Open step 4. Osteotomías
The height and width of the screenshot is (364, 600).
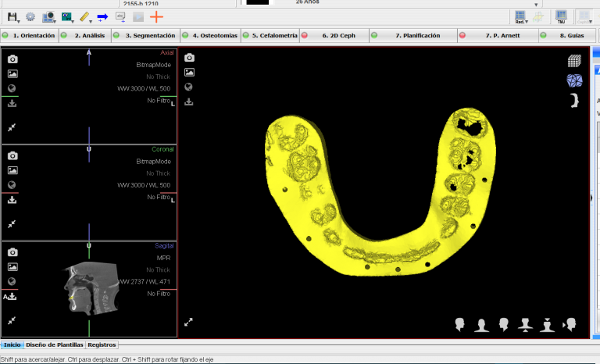(x=210, y=36)
